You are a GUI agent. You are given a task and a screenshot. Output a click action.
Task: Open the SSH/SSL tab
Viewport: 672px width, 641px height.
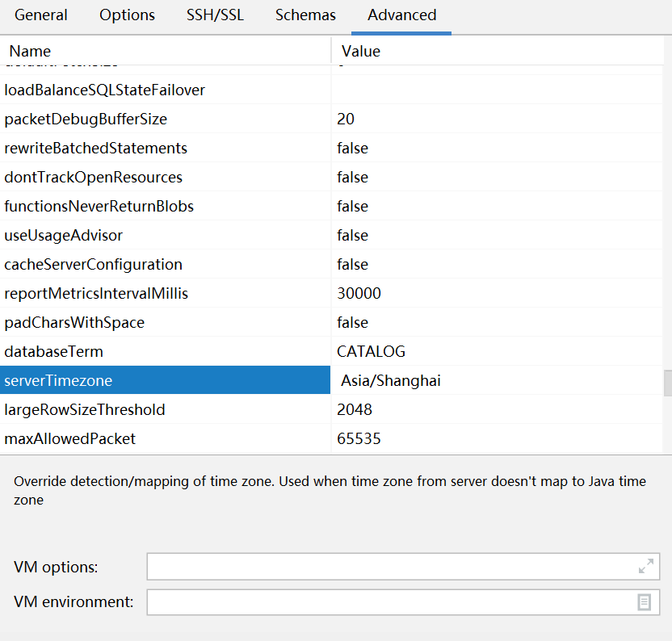click(x=215, y=15)
